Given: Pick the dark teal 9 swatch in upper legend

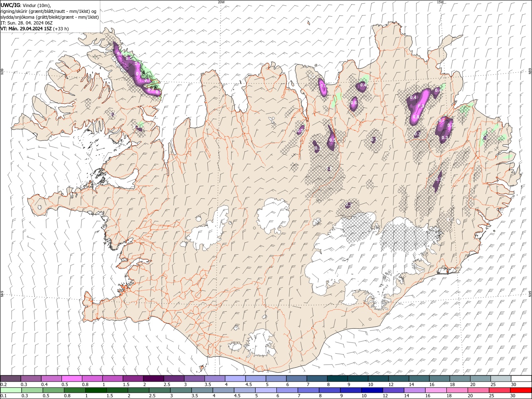Looking at the screenshot, I should [357, 379].
